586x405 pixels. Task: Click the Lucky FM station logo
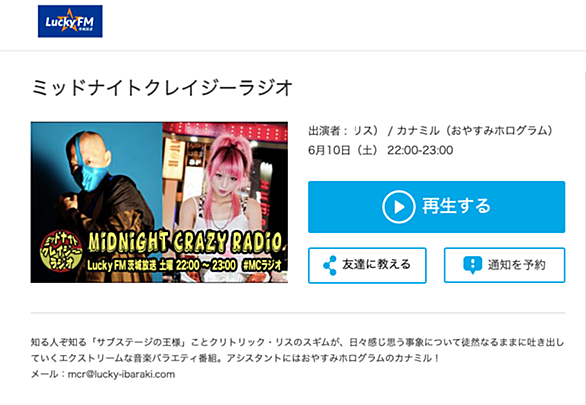[x=70, y=21]
